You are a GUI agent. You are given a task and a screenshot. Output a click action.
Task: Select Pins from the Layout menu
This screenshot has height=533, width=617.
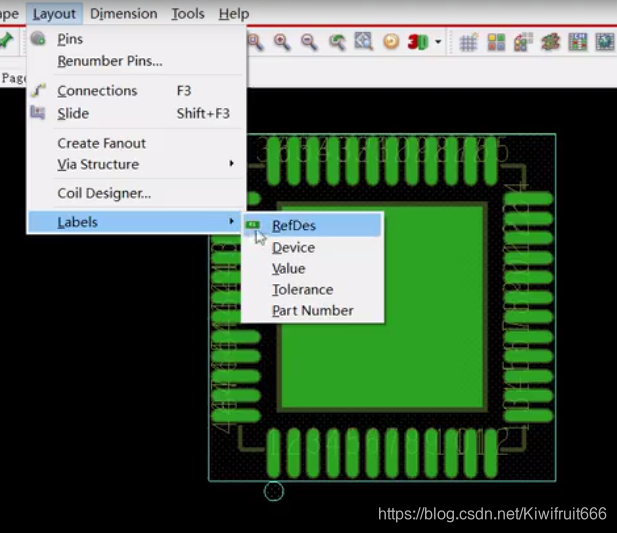click(137, 39)
